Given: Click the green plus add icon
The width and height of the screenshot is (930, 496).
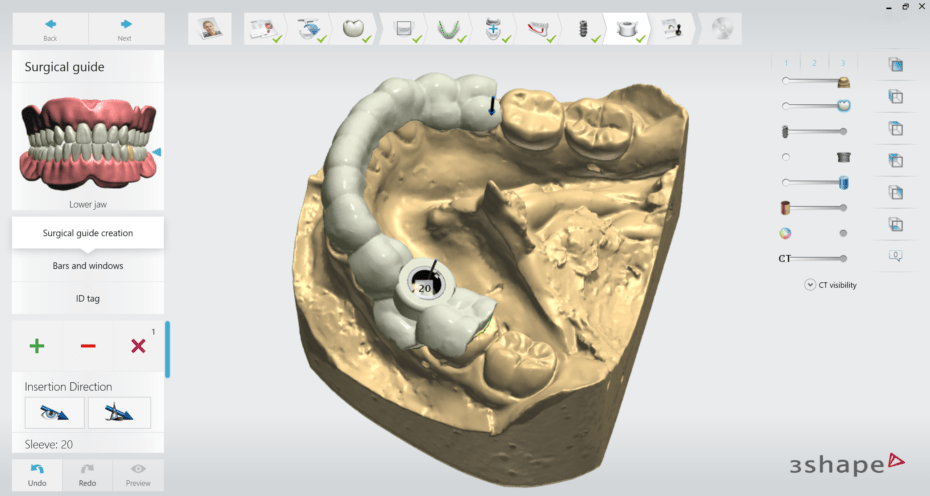Looking at the screenshot, I should click(37, 346).
